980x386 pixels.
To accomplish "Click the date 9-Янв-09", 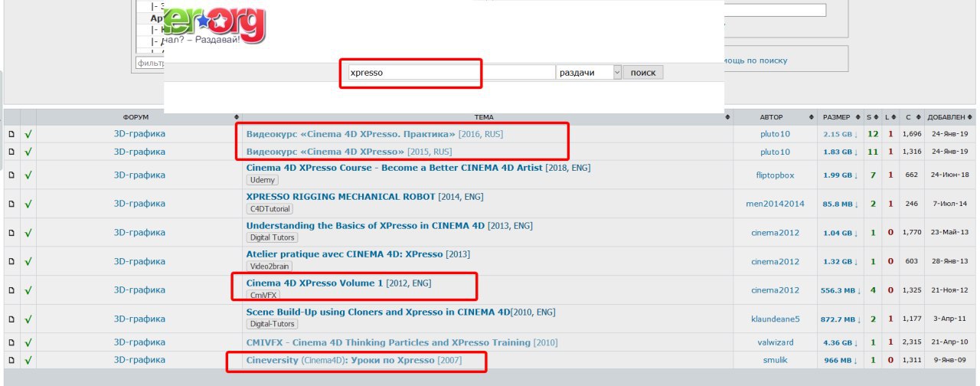I will point(949,360).
